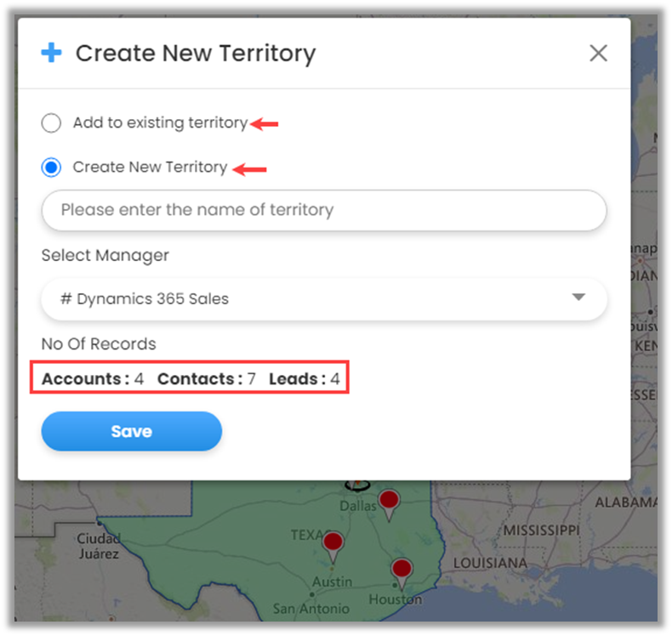Screen dimensions: 672x636
Task: Click the manager dropdown arrow
Action: 578,298
